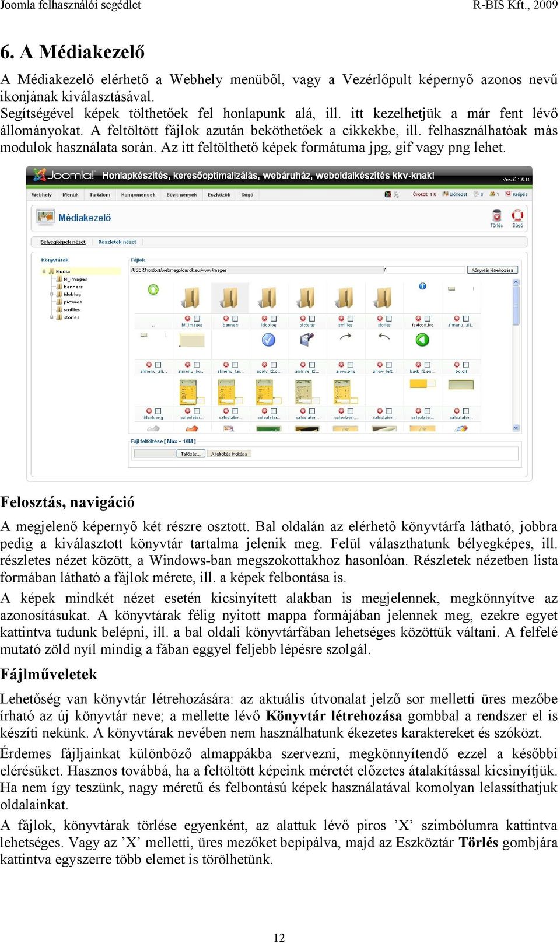This screenshot has width=560, height=943.
Task: Click the green up-arrow folder navigation icon
Action: click(x=153, y=290)
